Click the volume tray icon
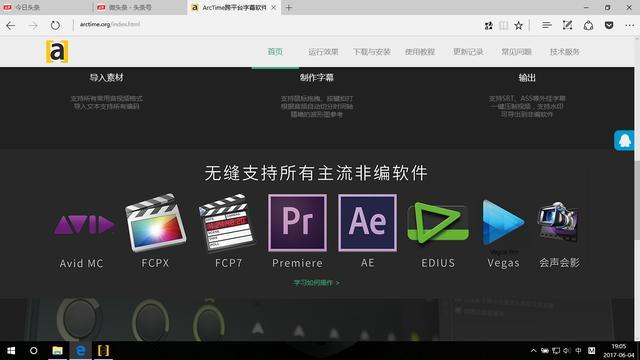Viewport: 640px width, 360px height. click(x=567, y=351)
